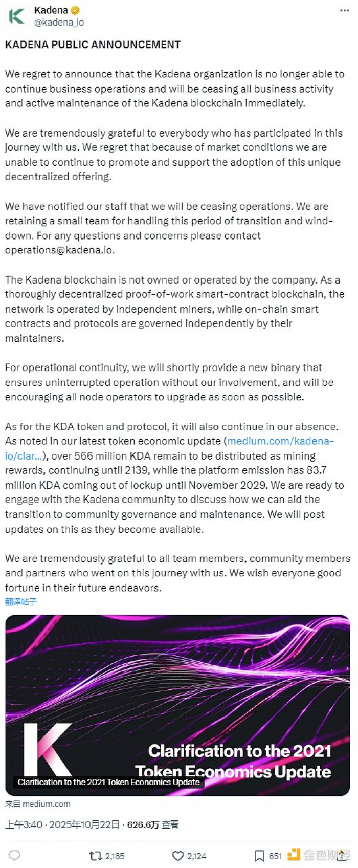Click the 651 bookmarks count
Screen dimensions: 358x868
pos(275,856)
